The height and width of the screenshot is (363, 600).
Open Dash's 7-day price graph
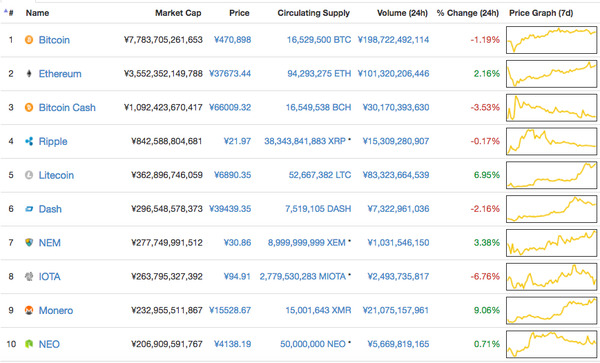pyautogui.click(x=551, y=209)
